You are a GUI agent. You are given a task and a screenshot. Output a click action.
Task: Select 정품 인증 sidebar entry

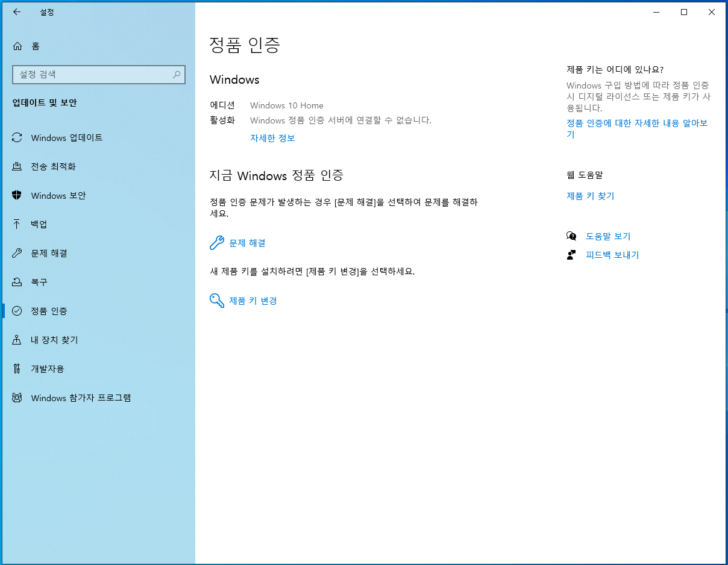[x=98, y=311]
